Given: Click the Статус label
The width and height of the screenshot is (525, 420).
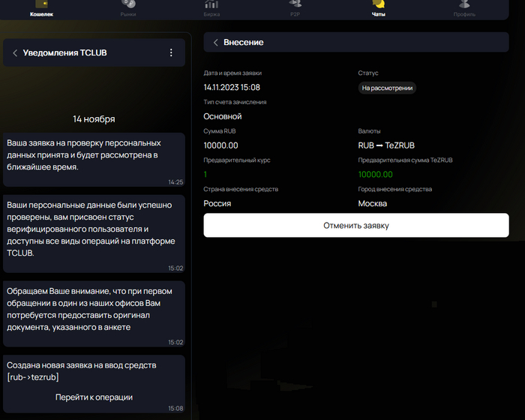Looking at the screenshot, I should point(368,73).
